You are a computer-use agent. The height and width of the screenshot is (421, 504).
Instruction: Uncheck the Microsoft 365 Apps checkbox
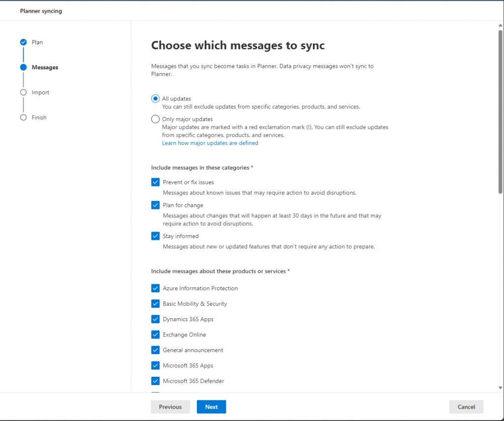[156, 365]
